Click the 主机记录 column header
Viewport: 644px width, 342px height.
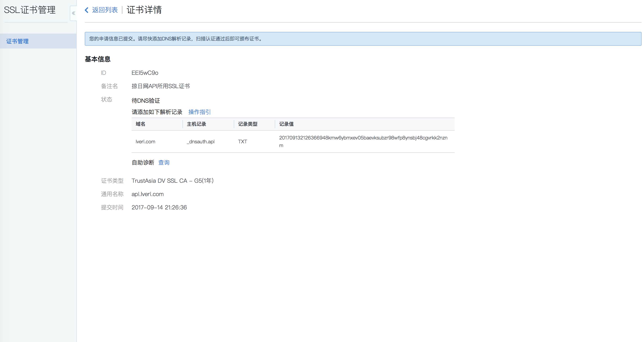pyautogui.click(x=196, y=124)
